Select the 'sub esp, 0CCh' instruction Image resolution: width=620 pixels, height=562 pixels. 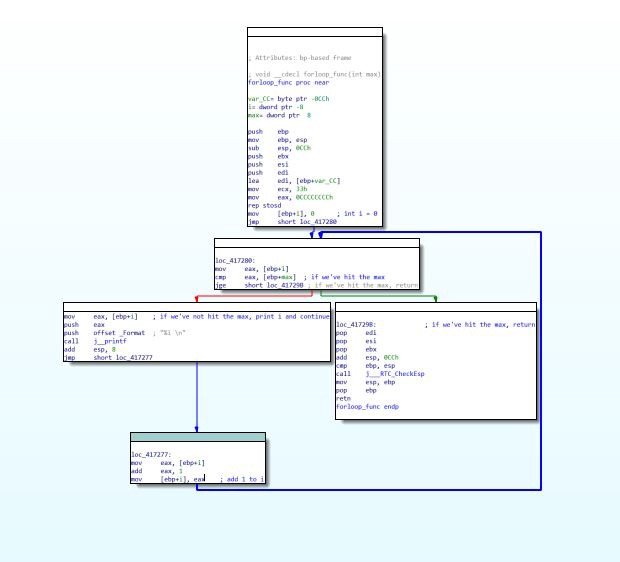[279, 148]
